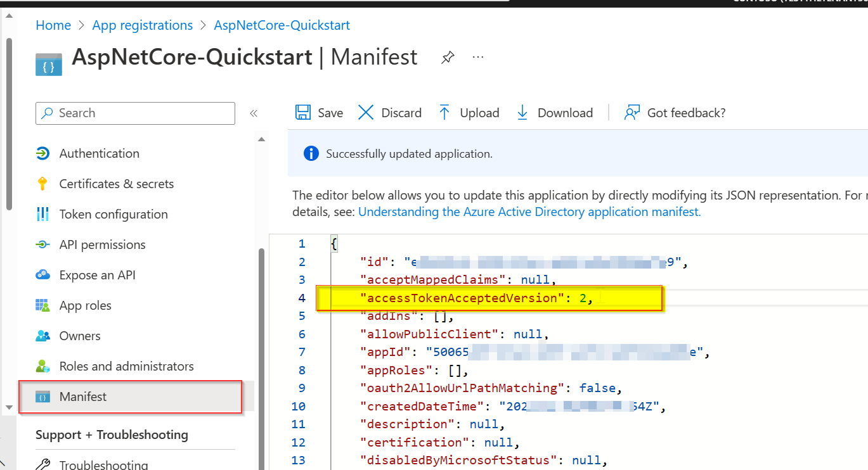
Task: Click the Troubleshooting wrench icon
Action: pyautogui.click(x=42, y=465)
